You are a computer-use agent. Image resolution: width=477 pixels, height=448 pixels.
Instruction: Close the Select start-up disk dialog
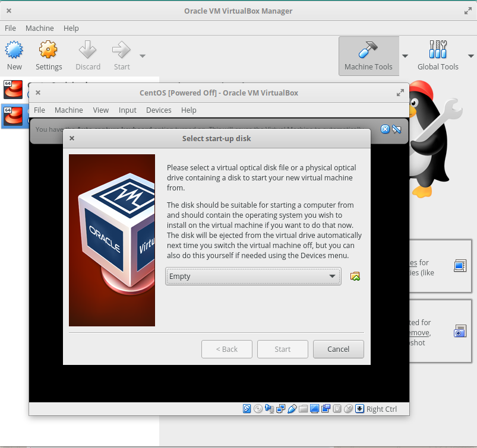(72, 138)
